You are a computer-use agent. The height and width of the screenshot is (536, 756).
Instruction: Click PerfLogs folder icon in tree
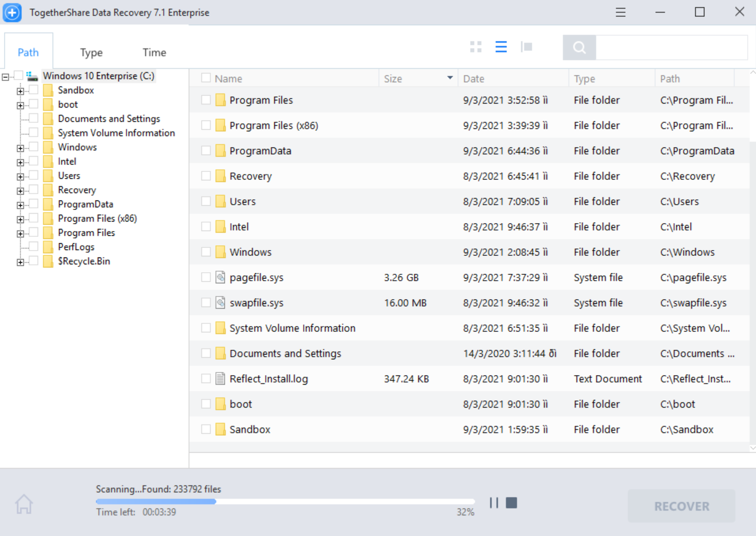[48, 247]
